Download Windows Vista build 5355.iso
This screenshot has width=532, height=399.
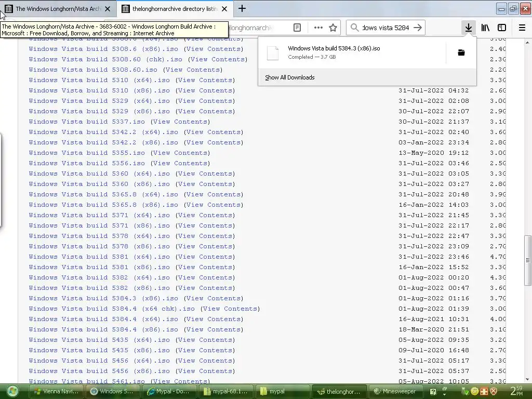pos(87,153)
